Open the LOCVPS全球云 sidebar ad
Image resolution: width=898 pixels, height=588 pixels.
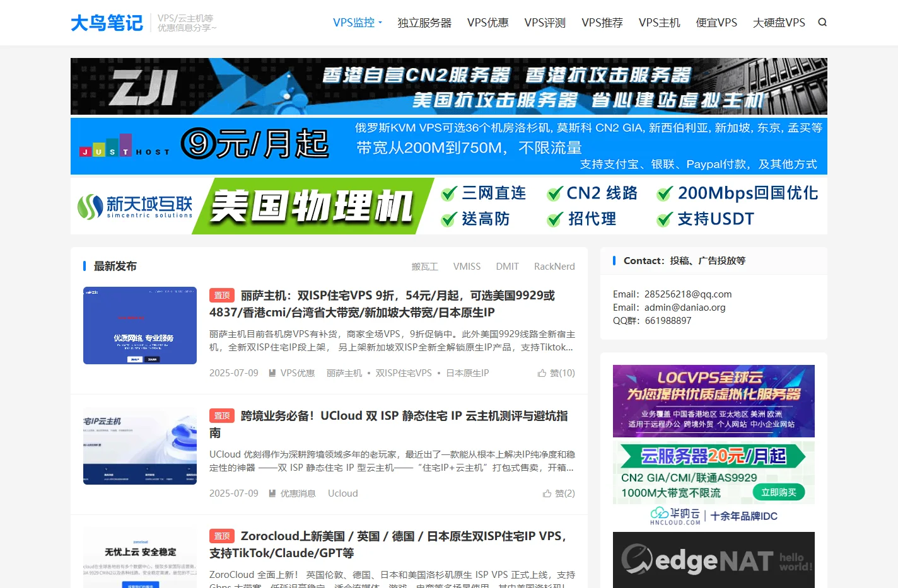tap(714, 401)
